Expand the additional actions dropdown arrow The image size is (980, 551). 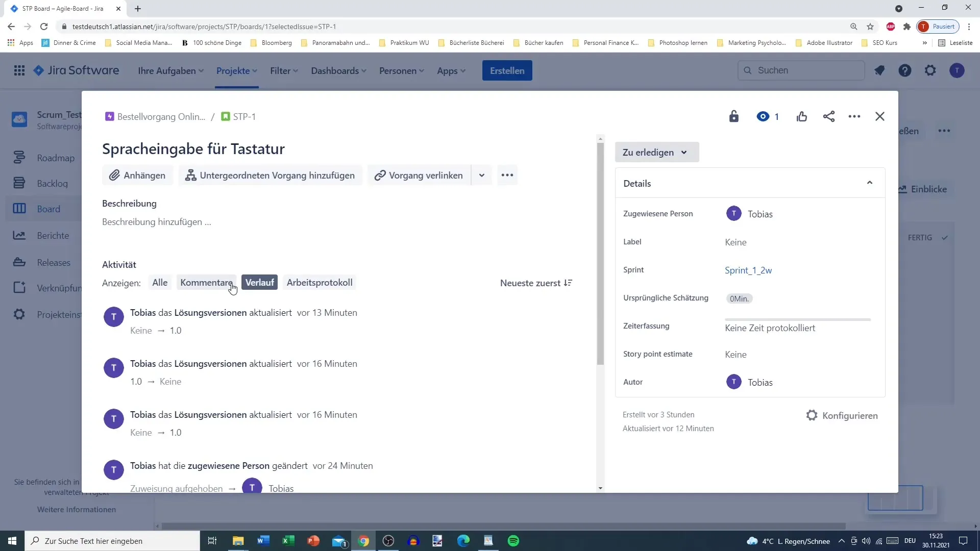pos(482,175)
